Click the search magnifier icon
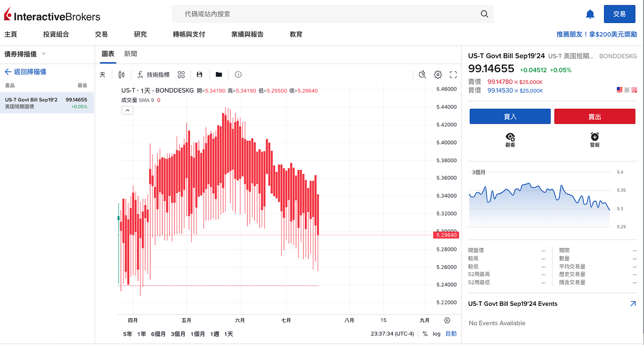Screen dimensions: 644x345 [x=484, y=14]
